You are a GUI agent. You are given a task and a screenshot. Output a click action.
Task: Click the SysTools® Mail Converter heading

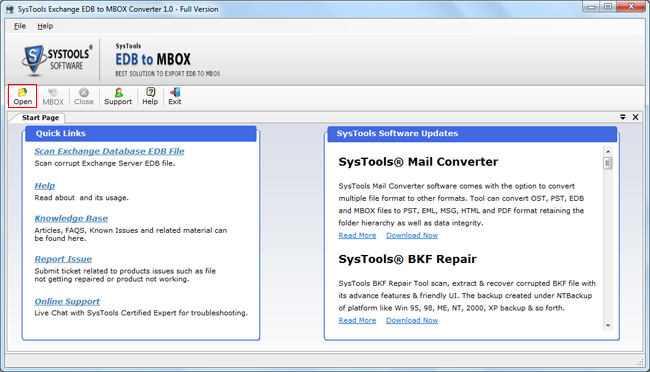coord(418,162)
